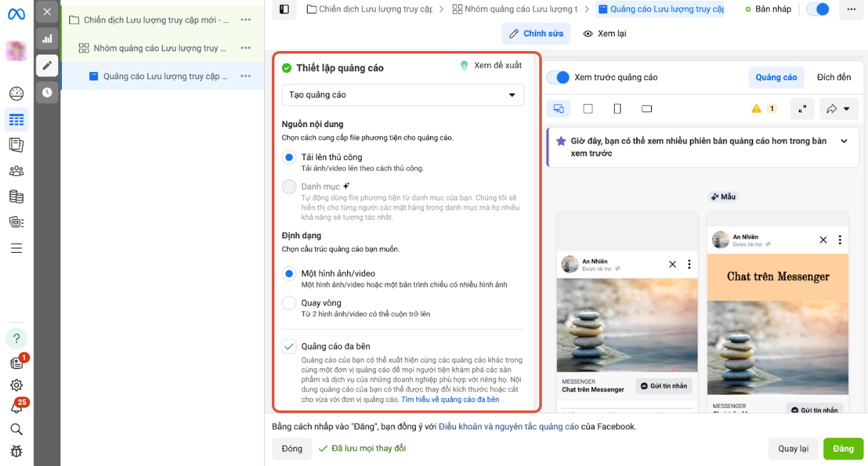Open the share arrow dropdown
This screenshot has width=868, height=466.
pyautogui.click(x=838, y=109)
